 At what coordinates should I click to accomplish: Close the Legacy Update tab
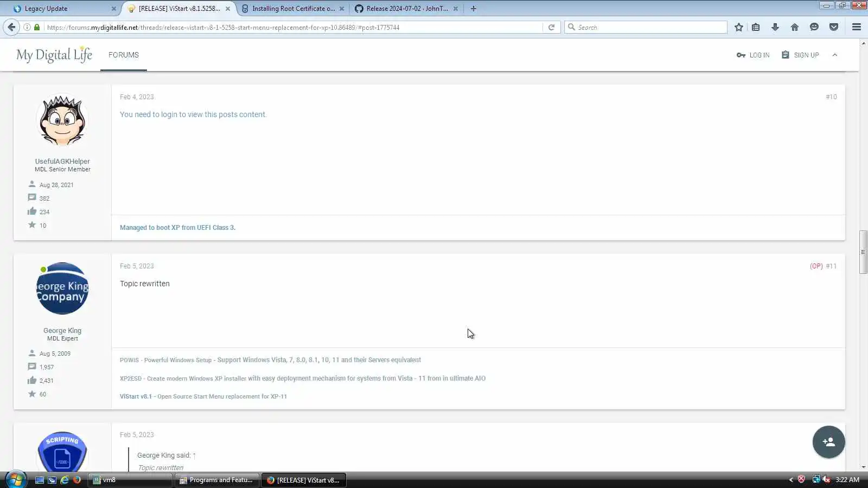113,9
